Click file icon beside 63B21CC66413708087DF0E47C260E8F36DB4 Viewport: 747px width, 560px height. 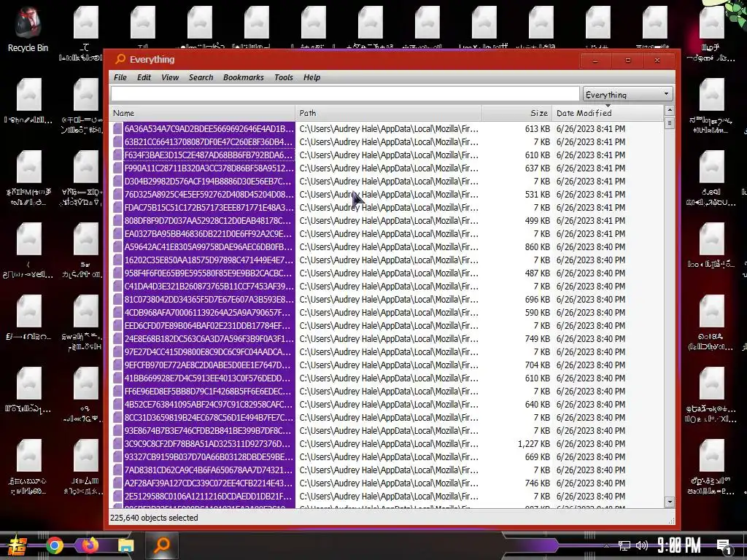point(117,142)
